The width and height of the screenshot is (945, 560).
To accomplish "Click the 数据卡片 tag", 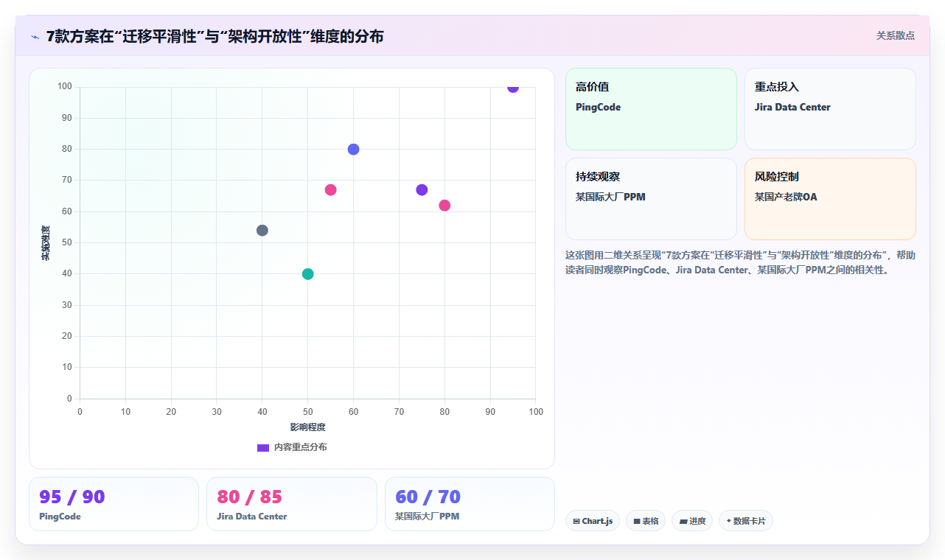I will tap(746, 521).
